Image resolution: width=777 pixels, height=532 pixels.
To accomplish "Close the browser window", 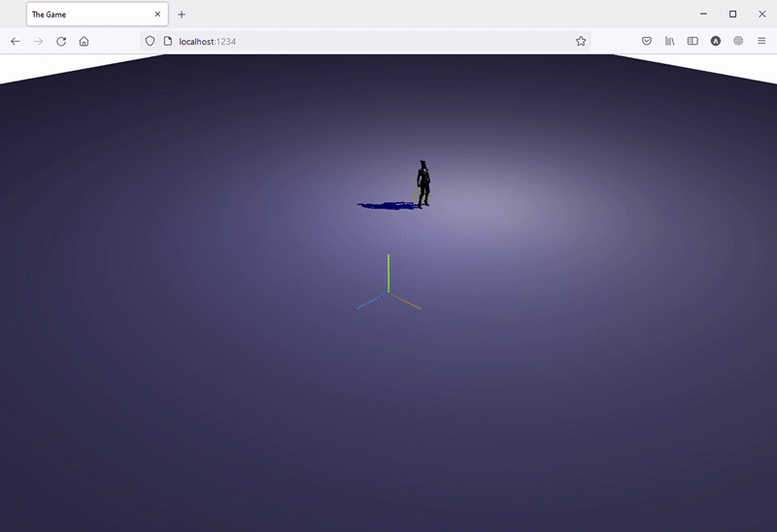I will click(762, 15).
